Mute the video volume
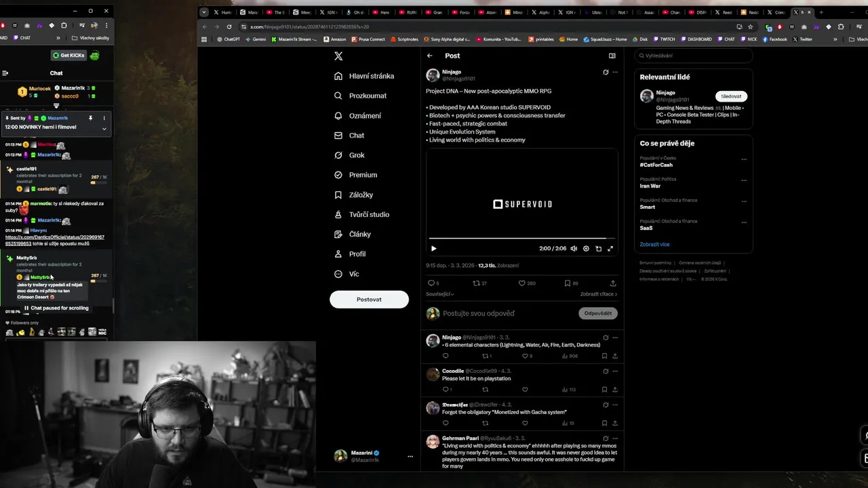 (574, 249)
